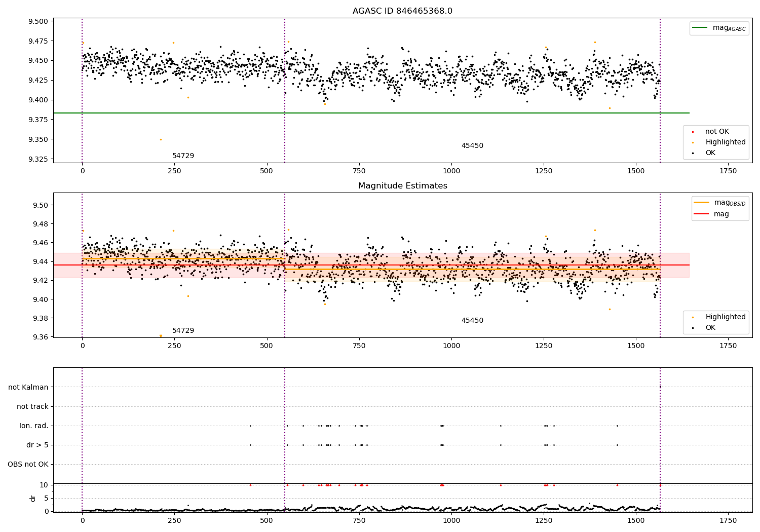Click the 'dr > 5' axis label

click(x=37, y=445)
